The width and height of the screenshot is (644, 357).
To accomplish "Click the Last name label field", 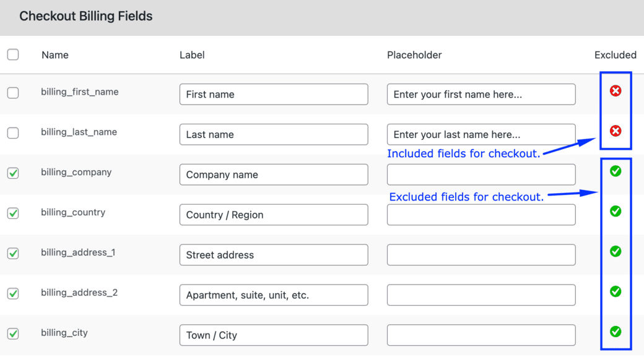I will pyautogui.click(x=274, y=135).
